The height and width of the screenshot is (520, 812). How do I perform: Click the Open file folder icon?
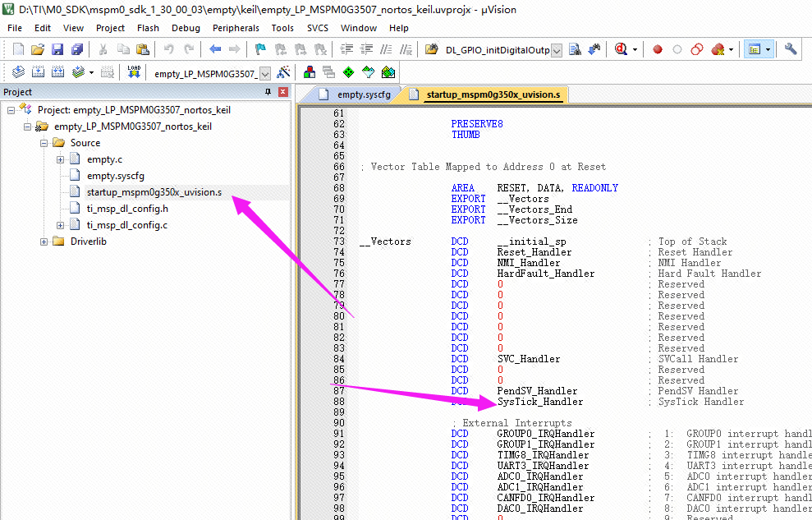(x=37, y=50)
